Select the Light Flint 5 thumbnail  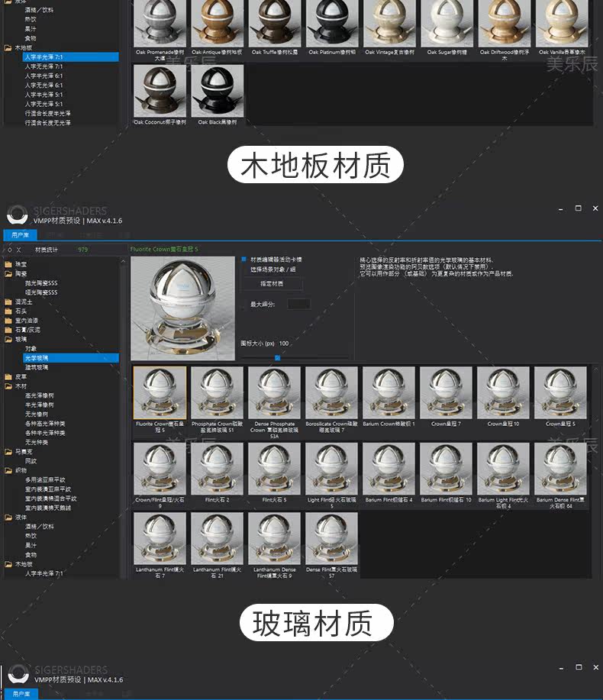pyautogui.click(x=331, y=469)
